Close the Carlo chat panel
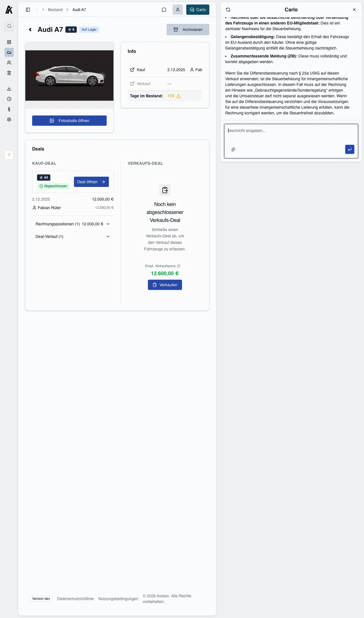 click(354, 10)
